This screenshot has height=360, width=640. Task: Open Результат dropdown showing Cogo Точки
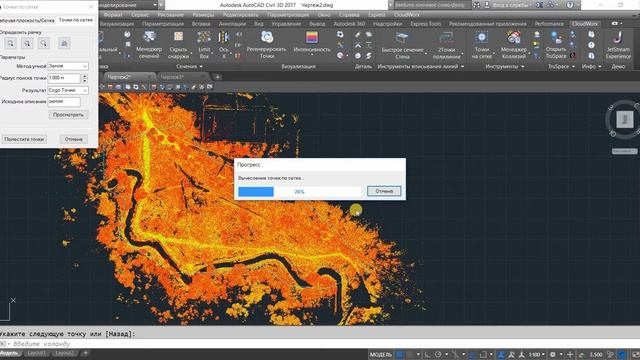[x=68, y=90]
